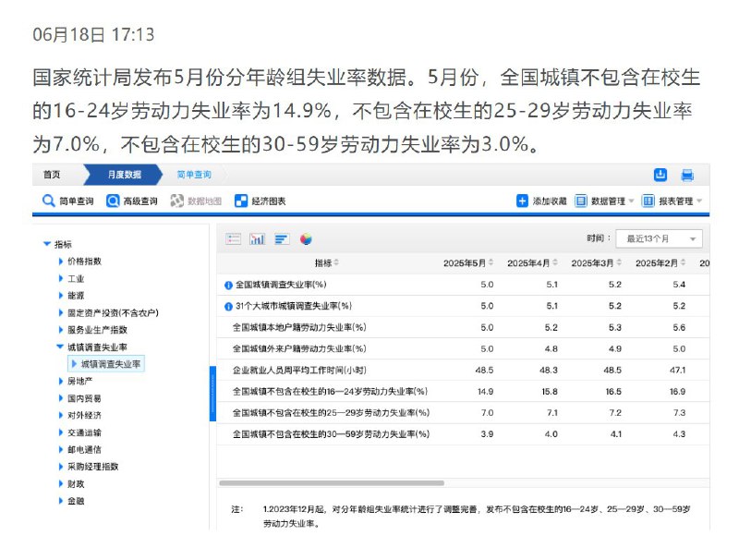
Task: Click info icon beside 全国城镇调查失业率
Action: [228, 286]
